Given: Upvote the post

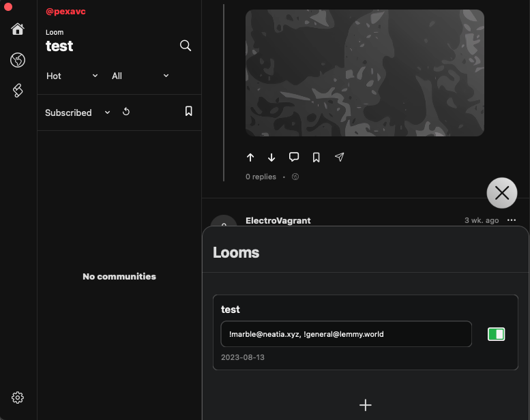Looking at the screenshot, I should pos(250,157).
